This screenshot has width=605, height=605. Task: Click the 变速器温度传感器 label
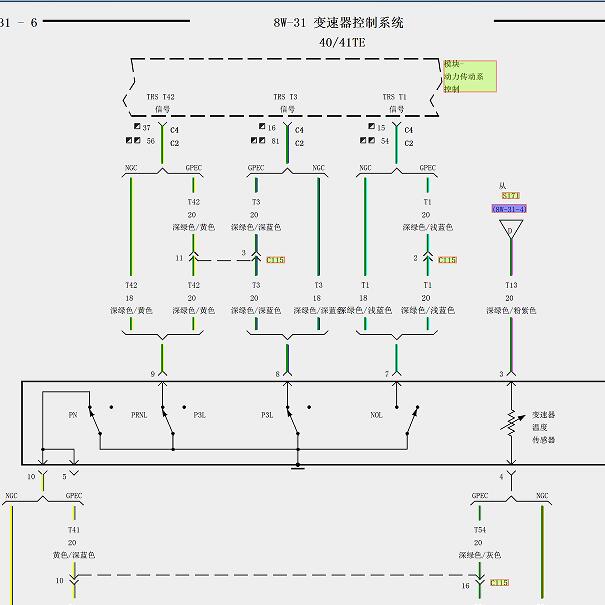coord(544,427)
